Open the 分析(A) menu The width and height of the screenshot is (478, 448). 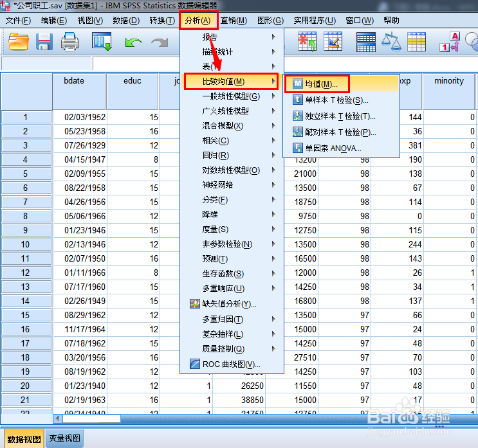click(198, 21)
